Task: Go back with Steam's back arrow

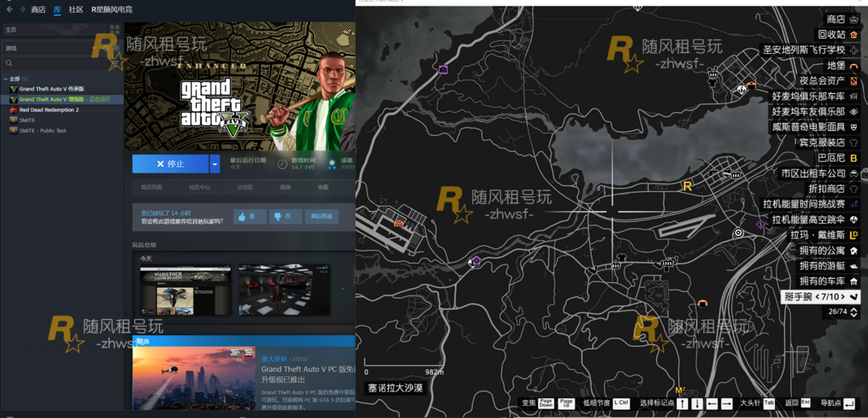Action: (10, 10)
